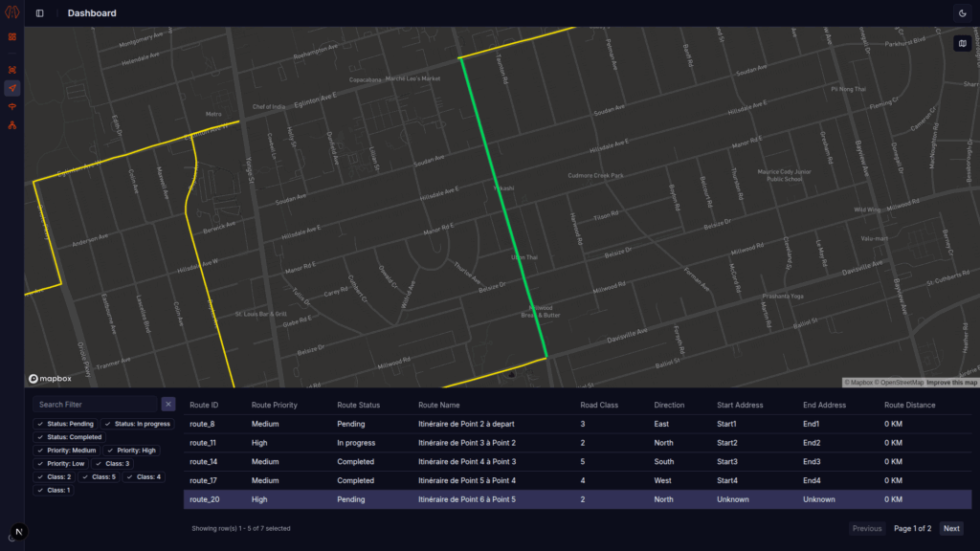This screenshot has height=551, width=980.
Task: Click the Dashboard title in the header
Action: pos(90,12)
